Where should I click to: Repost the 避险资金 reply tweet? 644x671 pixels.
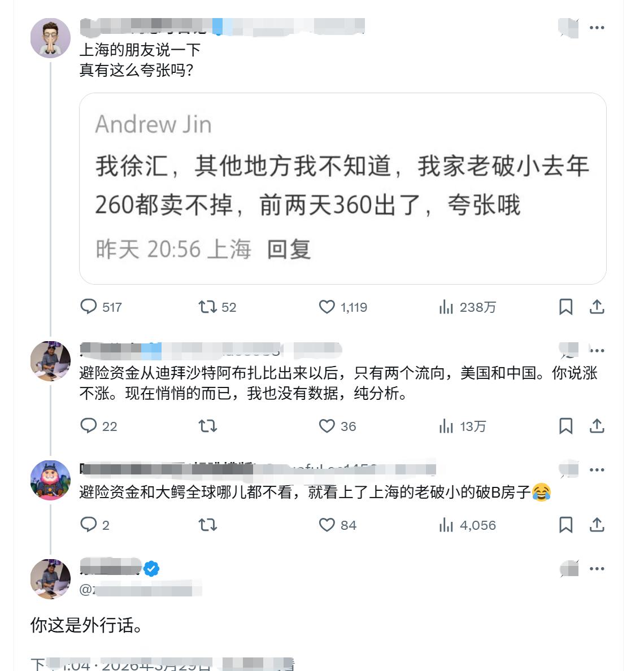coord(207,426)
